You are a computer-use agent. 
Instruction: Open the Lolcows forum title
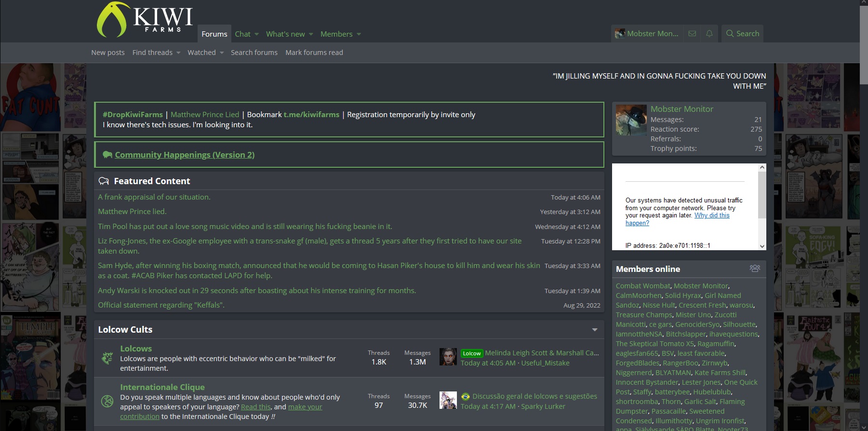coord(136,349)
